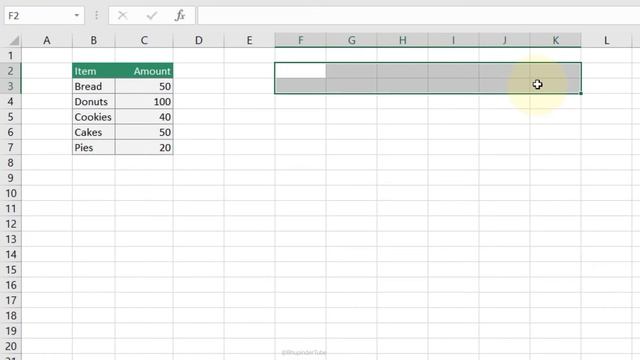The image size is (640, 360).
Task: Select column D header
Action: pyautogui.click(x=198, y=40)
